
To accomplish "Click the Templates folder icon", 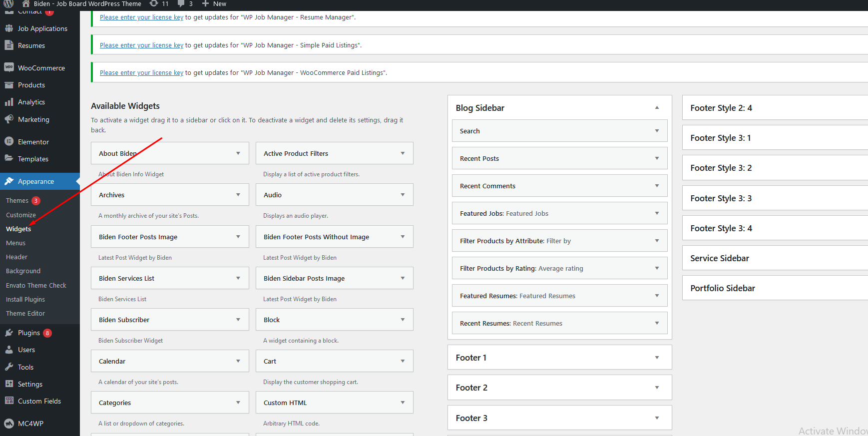I will click(x=9, y=158).
